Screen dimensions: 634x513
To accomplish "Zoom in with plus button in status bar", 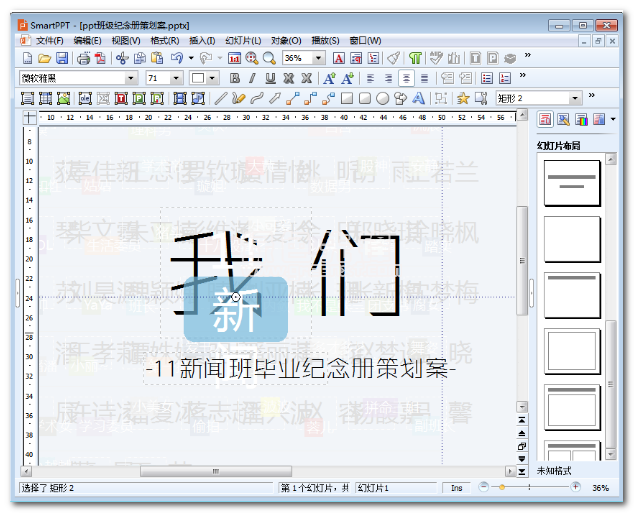I will 575,487.
